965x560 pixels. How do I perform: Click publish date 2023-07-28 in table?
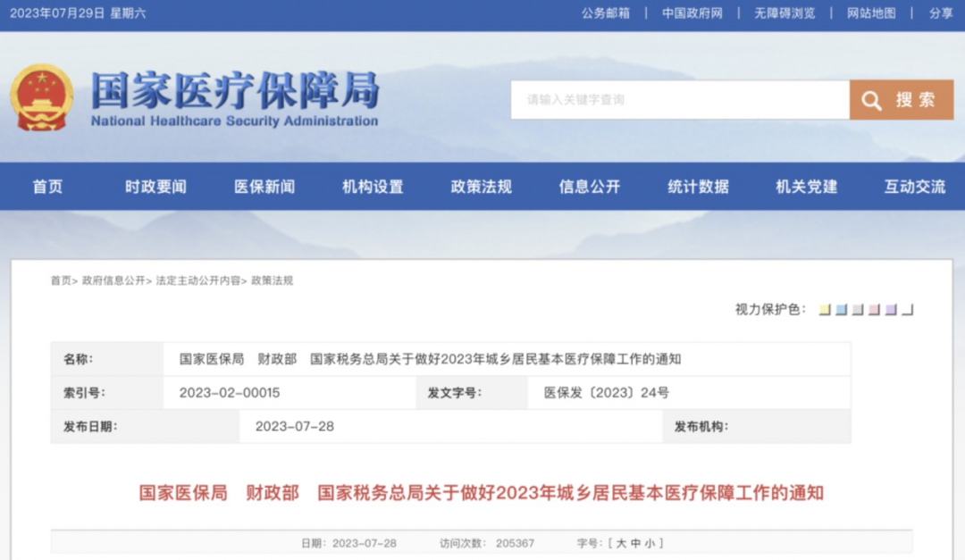coord(295,426)
